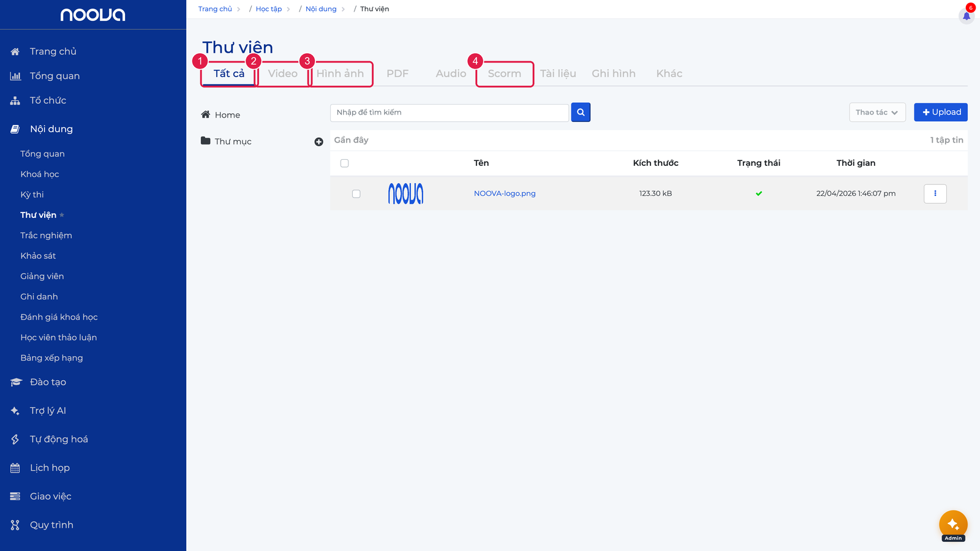Click the Lịch họp calendar icon
This screenshot has width=980, height=551.
pos(15,468)
